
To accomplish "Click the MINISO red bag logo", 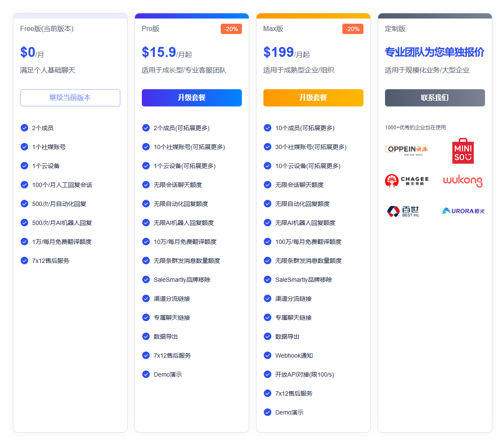I will [463, 151].
